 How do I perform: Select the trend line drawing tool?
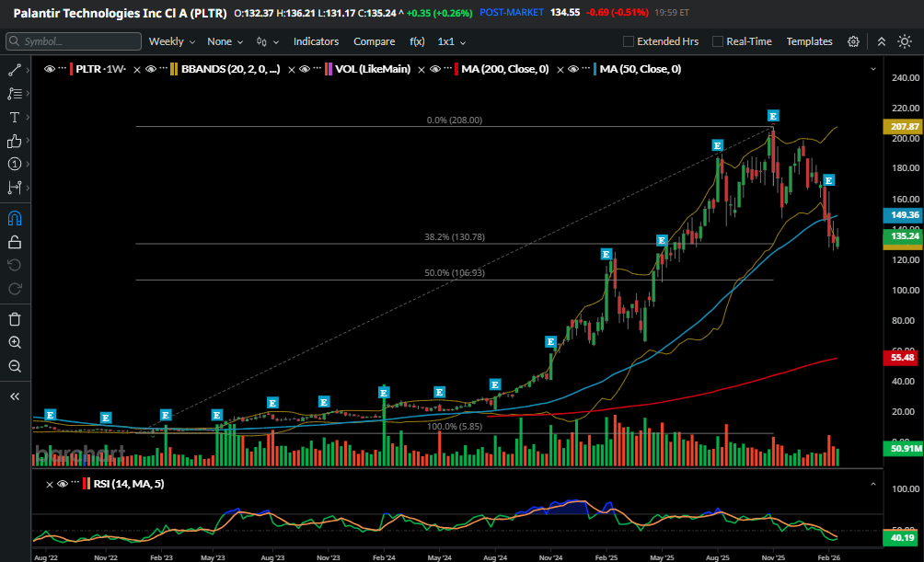[x=14, y=70]
